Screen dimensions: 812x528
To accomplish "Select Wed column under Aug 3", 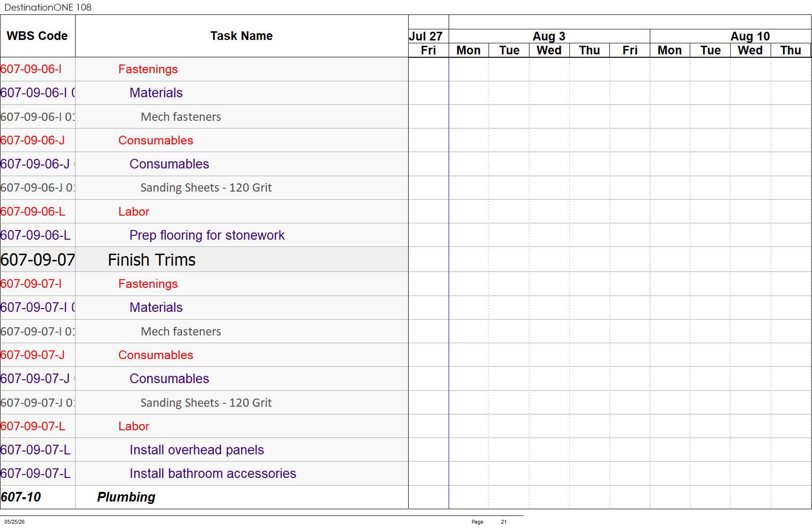I will (549, 50).
